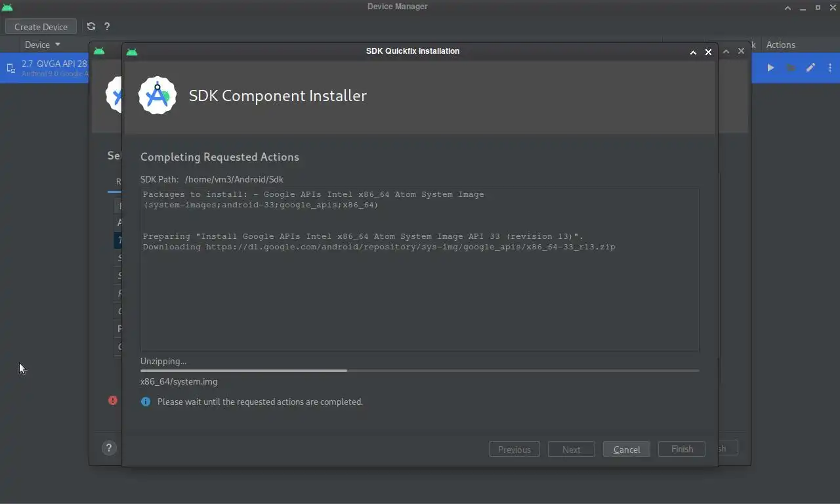Select the 2.7 QVGA API 28 device row
The height and width of the screenshot is (504, 840).
click(x=420, y=68)
